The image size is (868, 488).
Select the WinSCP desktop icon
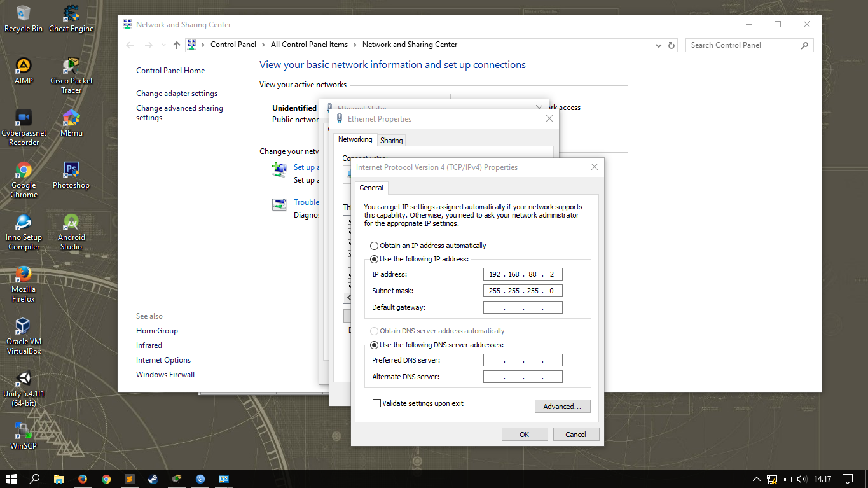[24, 436]
